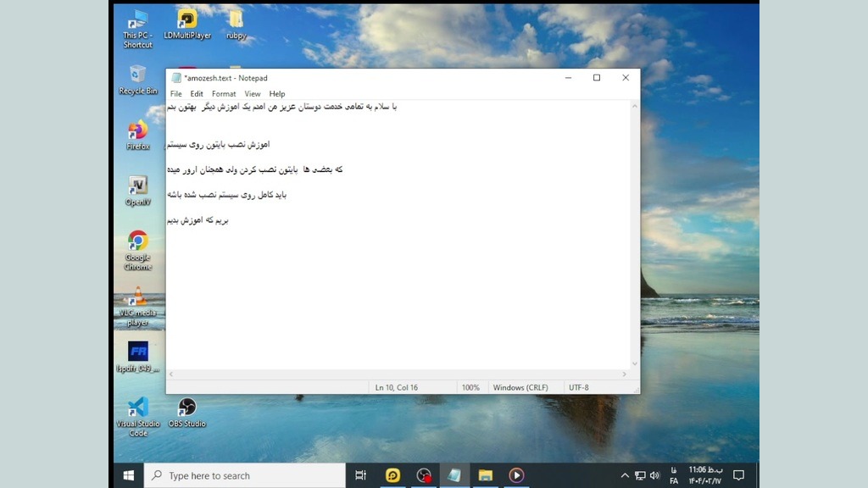Open This PC shortcut on desktop
This screenshot has height=488, width=868.
[x=137, y=29]
